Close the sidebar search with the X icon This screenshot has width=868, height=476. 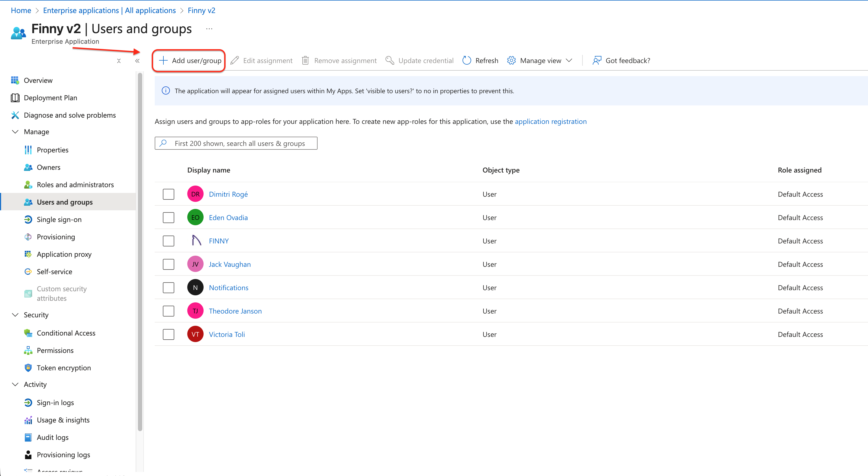(119, 61)
